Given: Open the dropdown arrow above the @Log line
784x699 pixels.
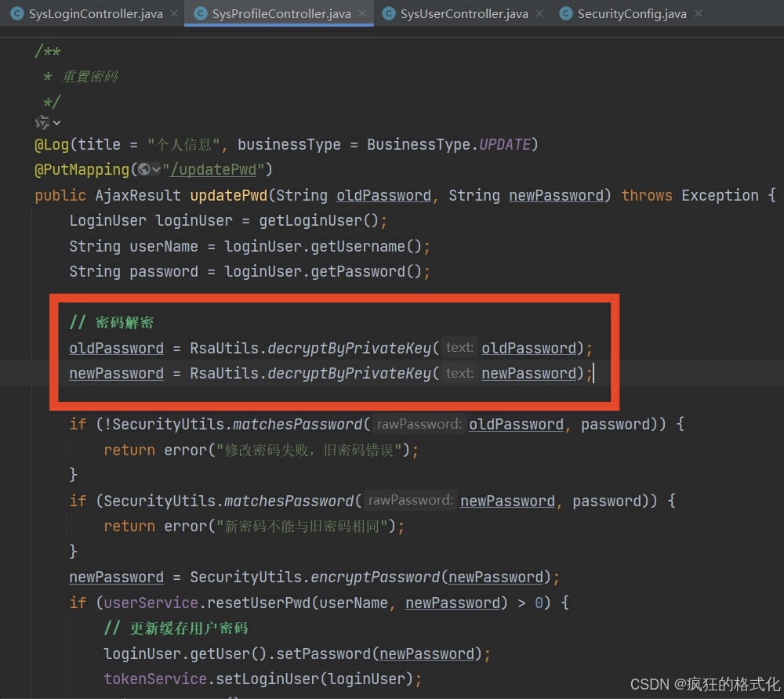Looking at the screenshot, I should (56, 123).
